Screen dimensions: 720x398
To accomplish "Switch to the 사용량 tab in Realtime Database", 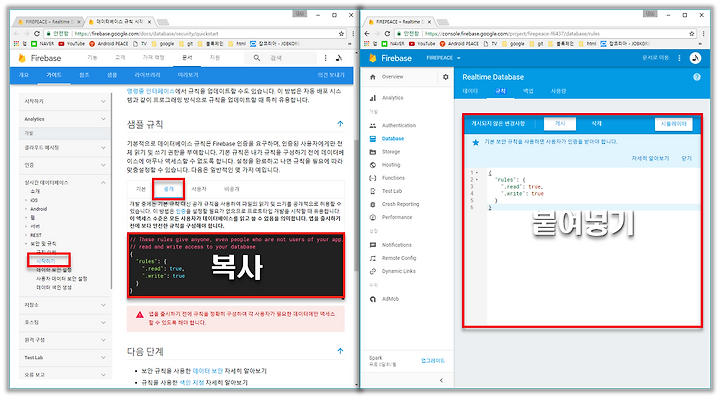I will coord(558,91).
